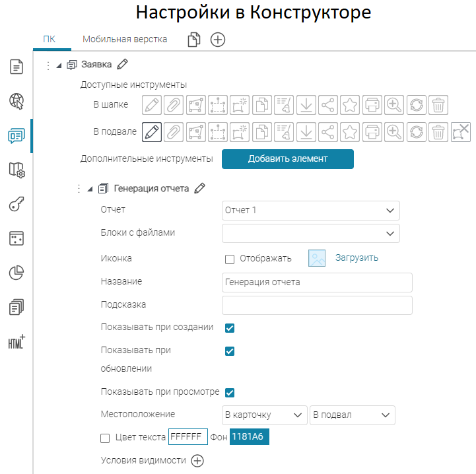Click the key icon in the left sidebar
476x474 pixels.
[x=17, y=204]
